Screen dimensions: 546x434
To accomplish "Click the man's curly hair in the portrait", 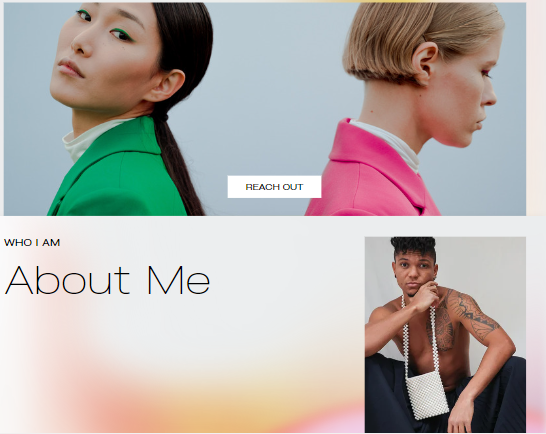I will point(414,247).
